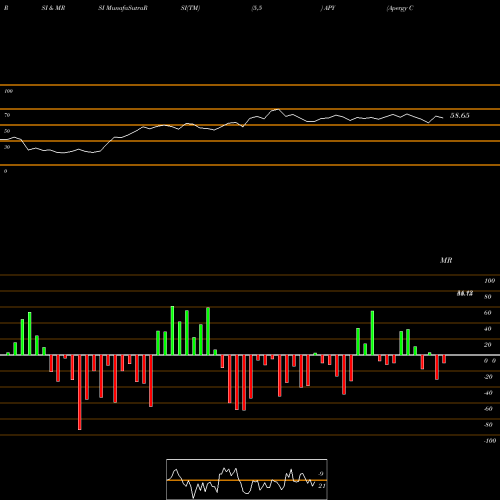
Task: Open the small oscillator preview chart
Action: click(247, 479)
